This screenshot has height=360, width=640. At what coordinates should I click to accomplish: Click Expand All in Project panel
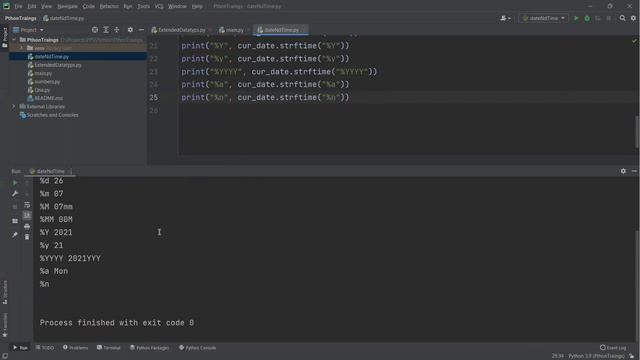coord(106,30)
